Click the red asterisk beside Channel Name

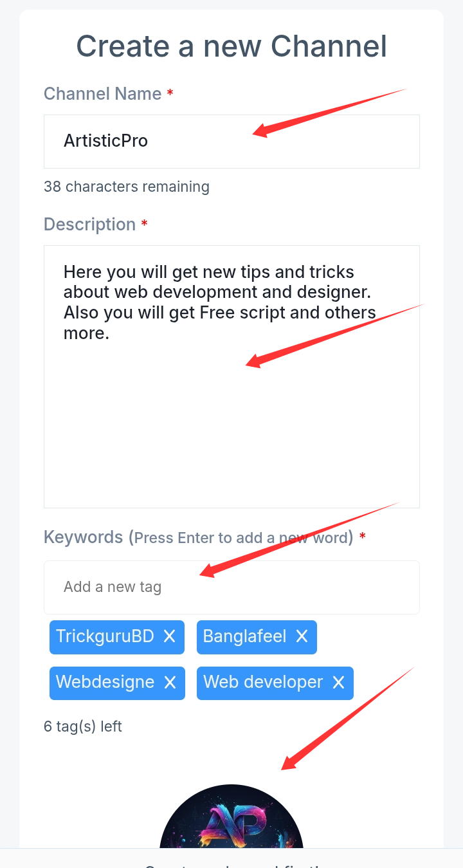170,94
